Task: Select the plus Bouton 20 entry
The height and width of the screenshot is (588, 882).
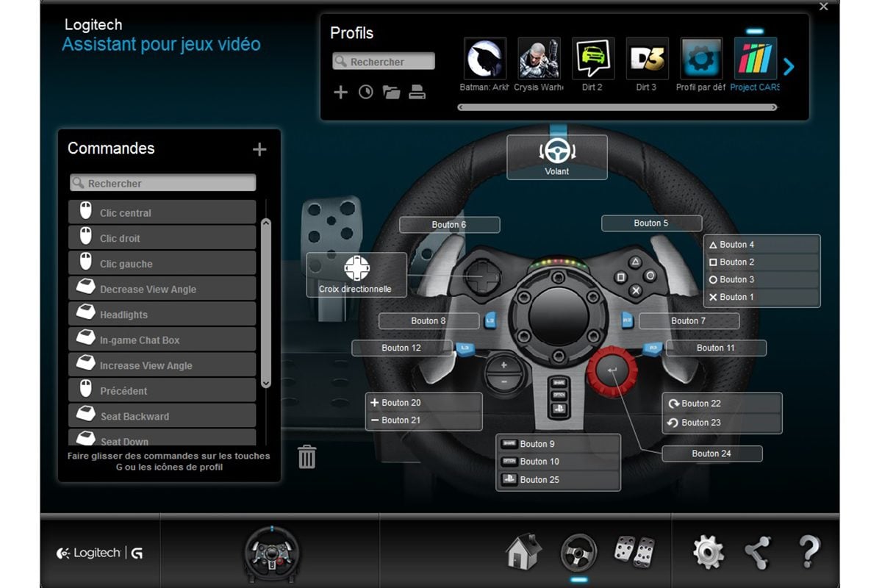Action: pyautogui.click(x=424, y=403)
